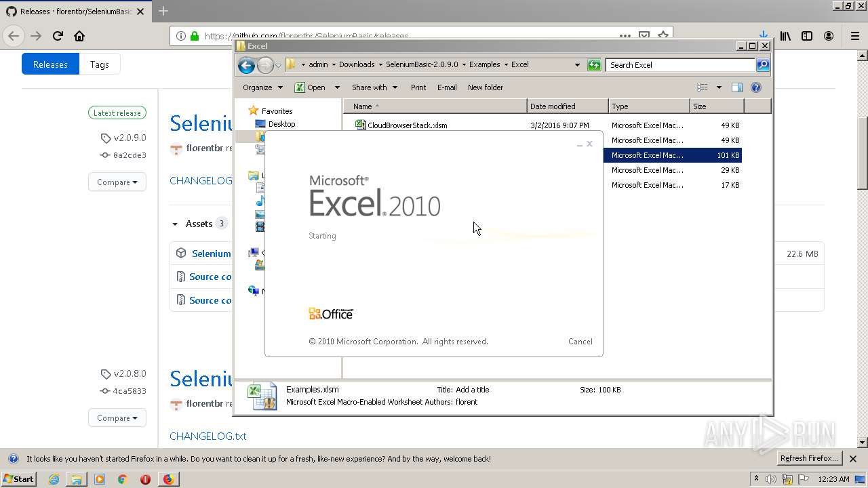This screenshot has width=868, height=488.
Task: Click Explorer address refresh button
Action: tap(594, 65)
